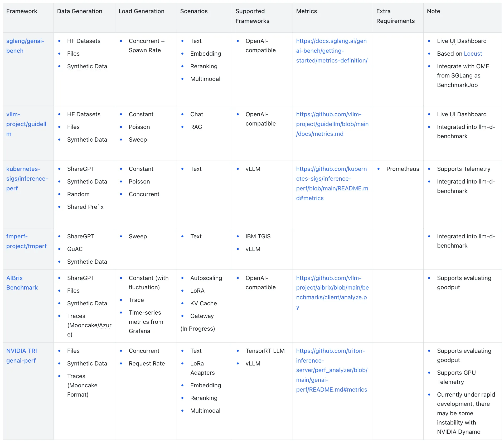
Task: Open the triton genai-perf README metrics link
Action: 331,370
